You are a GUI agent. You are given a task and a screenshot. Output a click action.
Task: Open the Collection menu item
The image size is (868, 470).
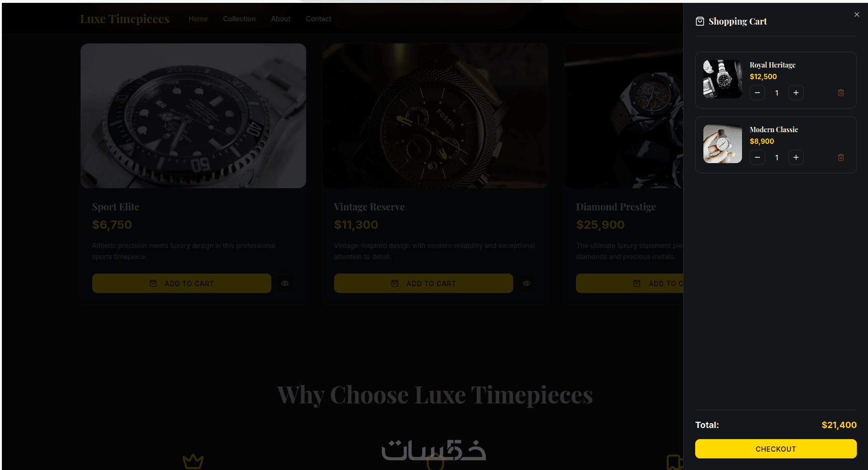239,19
